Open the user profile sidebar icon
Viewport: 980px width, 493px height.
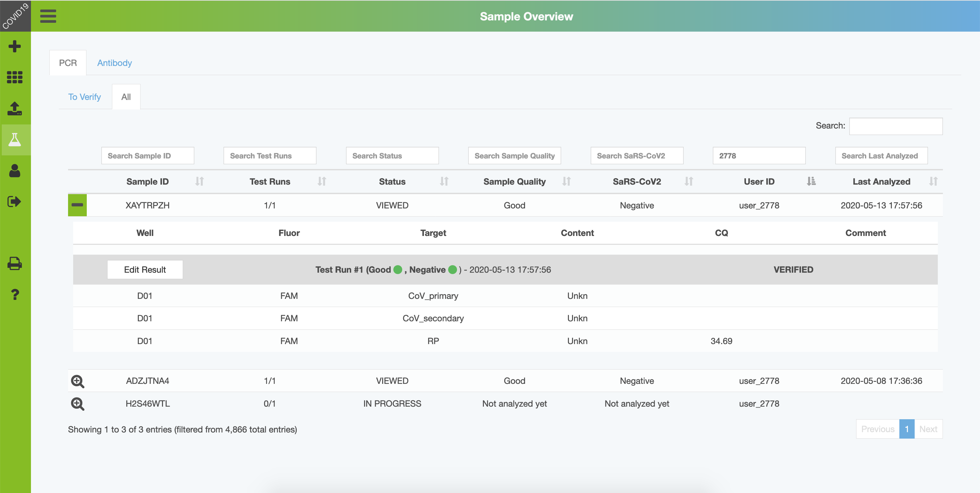click(15, 171)
